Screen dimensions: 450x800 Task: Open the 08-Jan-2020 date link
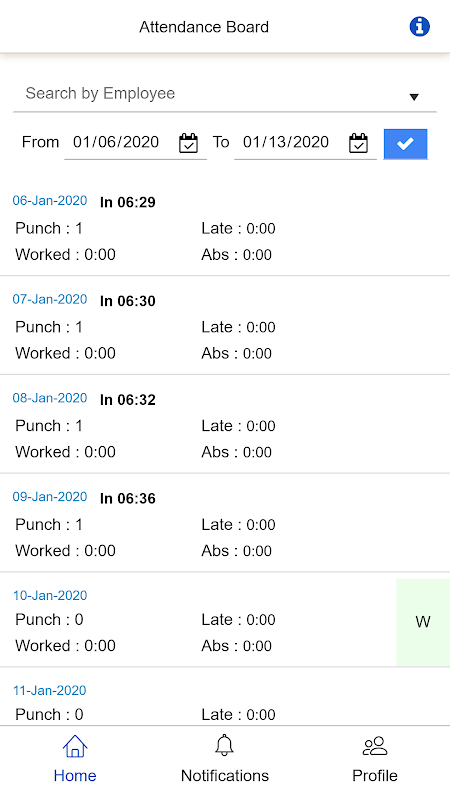(x=50, y=398)
